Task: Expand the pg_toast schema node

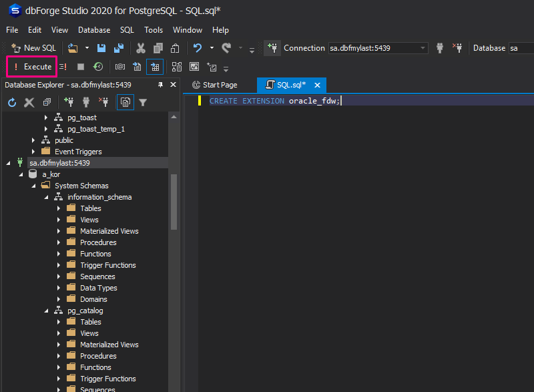Action: click(45, 118)
